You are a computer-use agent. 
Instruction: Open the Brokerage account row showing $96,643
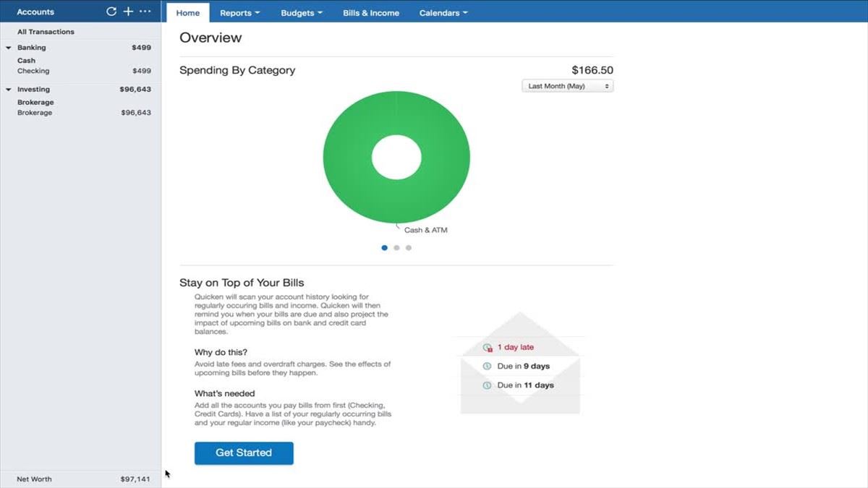(x=35, y=113)
